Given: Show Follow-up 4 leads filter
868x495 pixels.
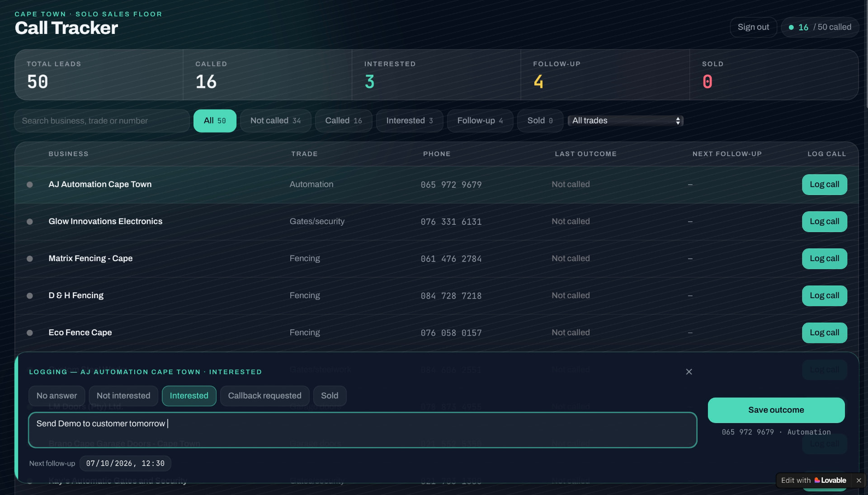Looking at the screenshot, I should [x=480, y=121].
